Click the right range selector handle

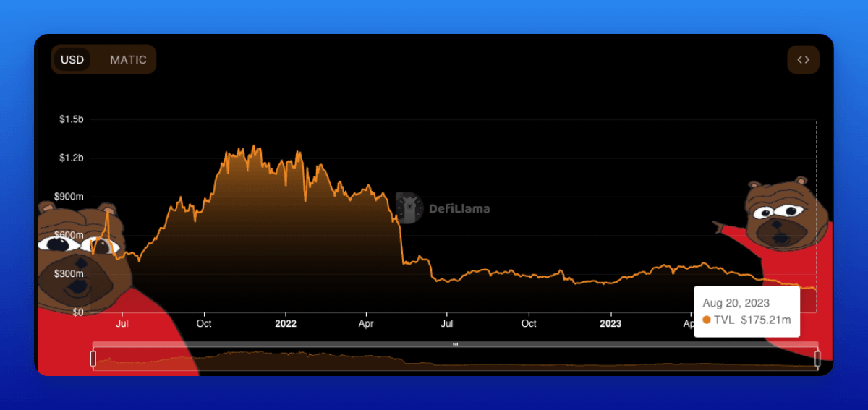817,358
